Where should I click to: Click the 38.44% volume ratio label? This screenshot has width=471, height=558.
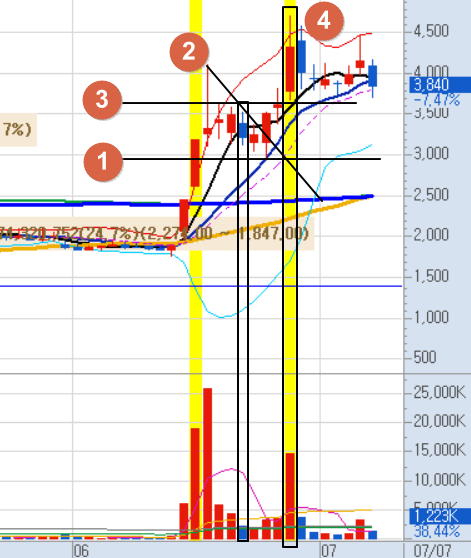(437, 532)
